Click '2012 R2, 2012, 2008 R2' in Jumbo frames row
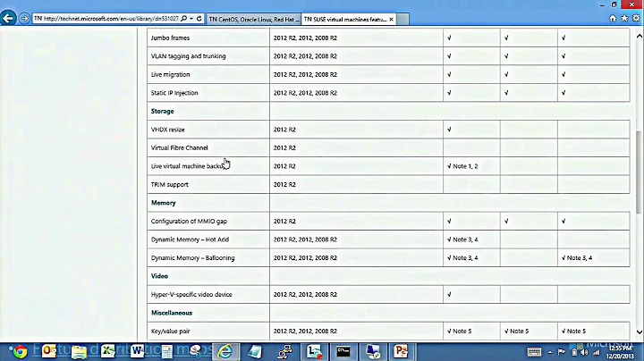644x361 pixels. (305, 38)
